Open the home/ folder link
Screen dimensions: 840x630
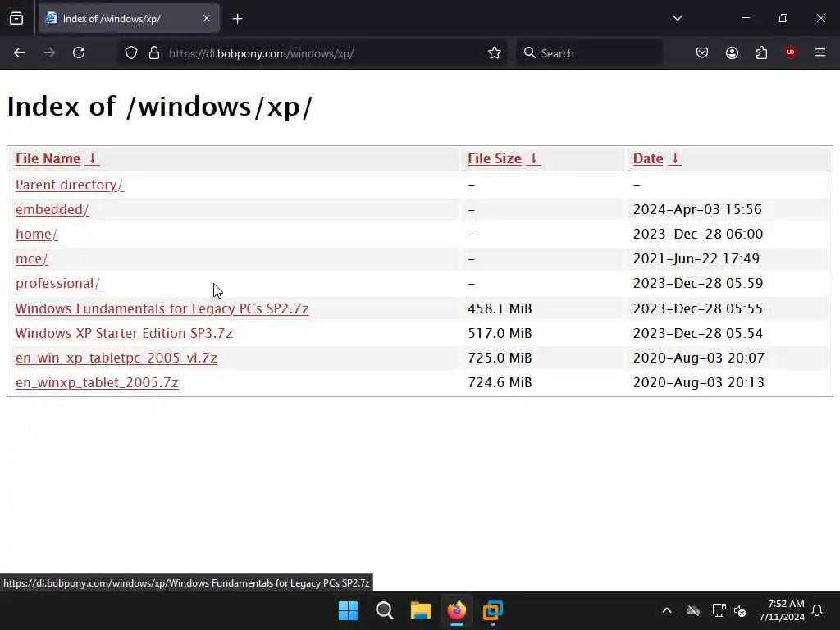(36, 234)
